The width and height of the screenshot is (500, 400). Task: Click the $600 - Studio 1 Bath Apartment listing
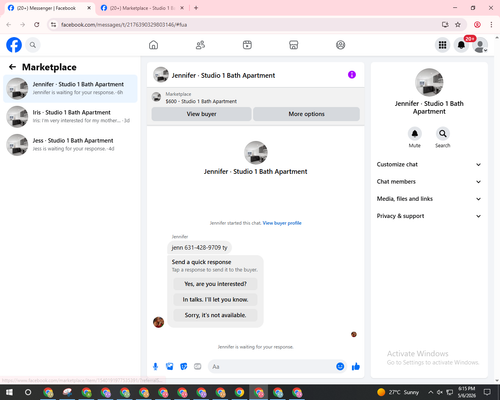[201, 101]
